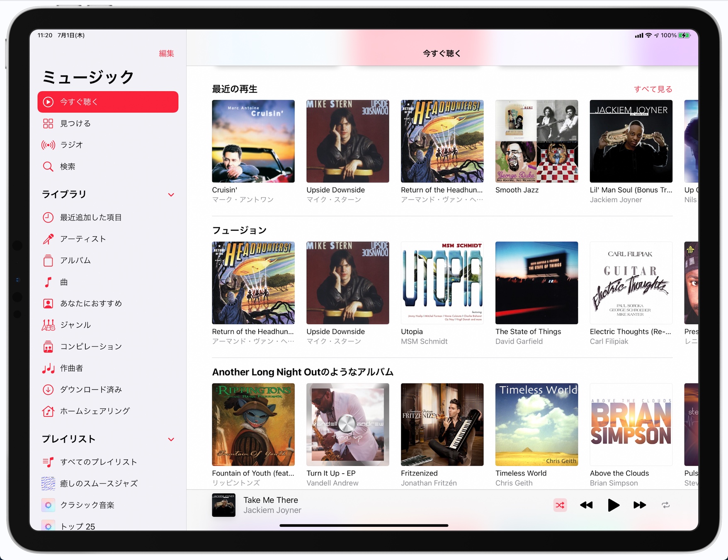This screenshot has height=560, width=728.
Task: Open Fountain of Youth album cover
Action: pyautogui.click(x=253, y=424)
